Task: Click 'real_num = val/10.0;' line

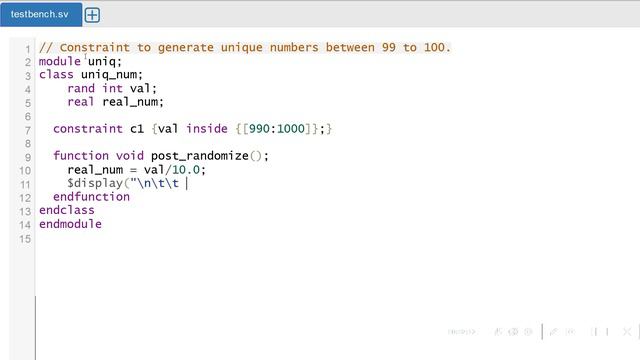Action: 137,169
